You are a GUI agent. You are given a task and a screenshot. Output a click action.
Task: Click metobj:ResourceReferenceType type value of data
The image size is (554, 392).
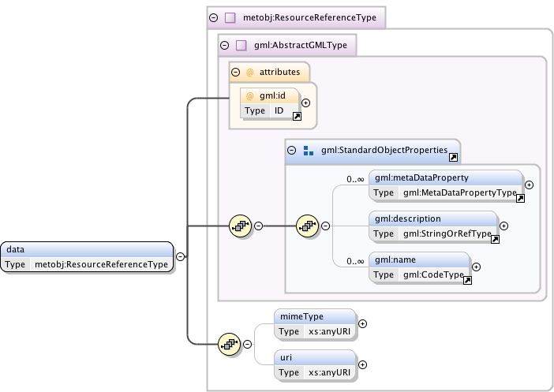coord(101,264)
